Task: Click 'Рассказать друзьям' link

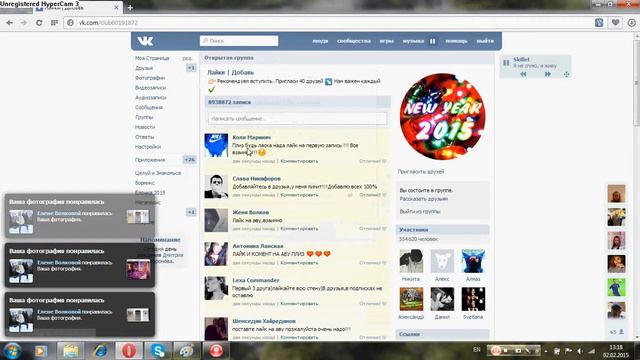Action: 424,199
